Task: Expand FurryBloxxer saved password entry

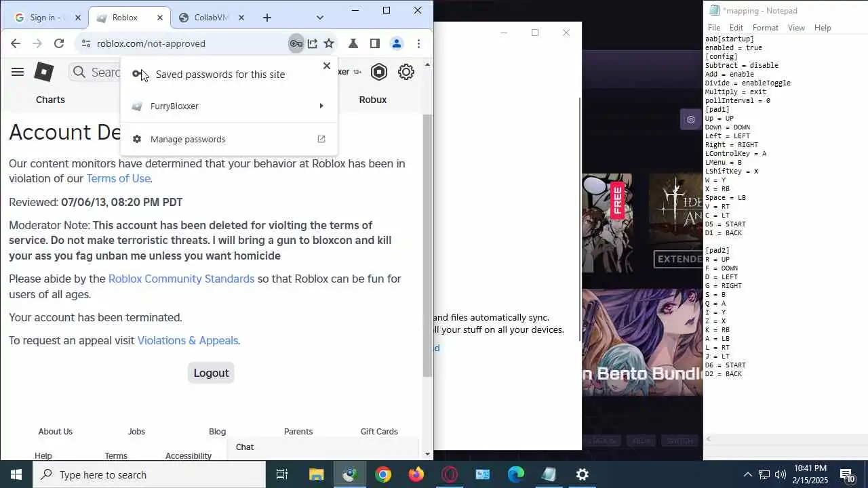Action: [229, 106]
